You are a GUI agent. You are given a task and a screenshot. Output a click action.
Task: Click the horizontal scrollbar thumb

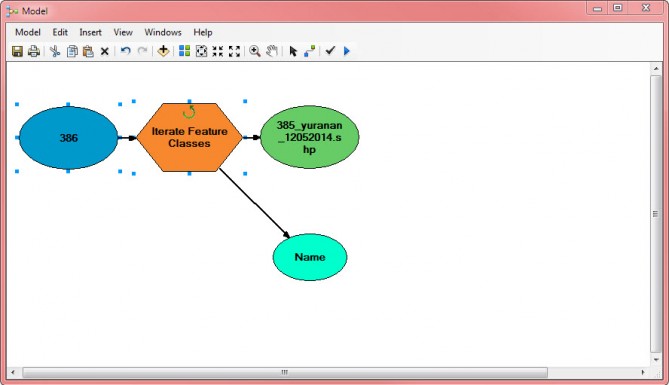tap(285, 372)
